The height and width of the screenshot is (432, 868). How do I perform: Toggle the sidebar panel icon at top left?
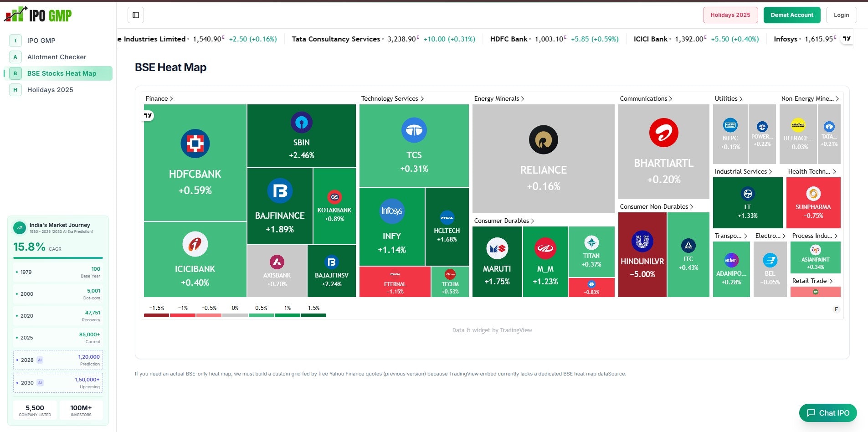135,15
